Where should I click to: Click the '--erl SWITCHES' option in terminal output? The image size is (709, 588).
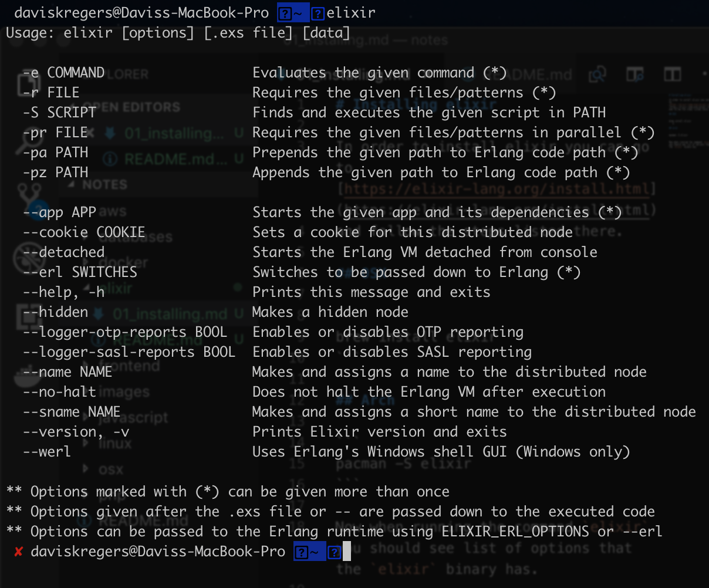click(x=80, y=272)
